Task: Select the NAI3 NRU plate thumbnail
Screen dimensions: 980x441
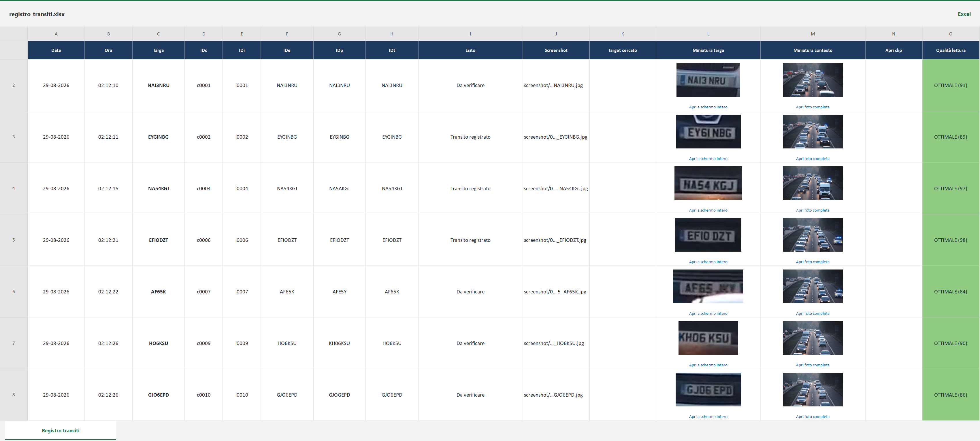Action: click(x=708, y=80)
